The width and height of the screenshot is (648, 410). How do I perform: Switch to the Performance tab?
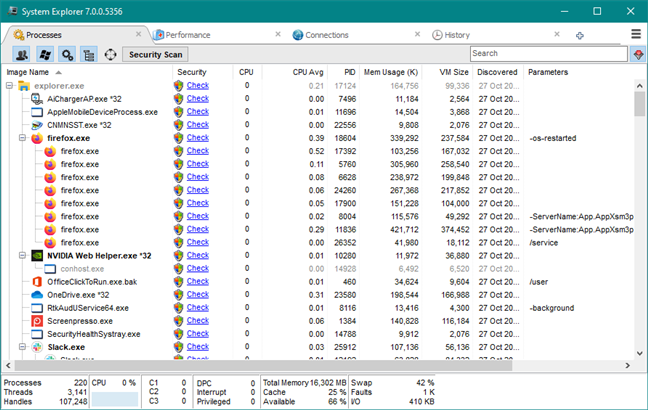(188, 35)
